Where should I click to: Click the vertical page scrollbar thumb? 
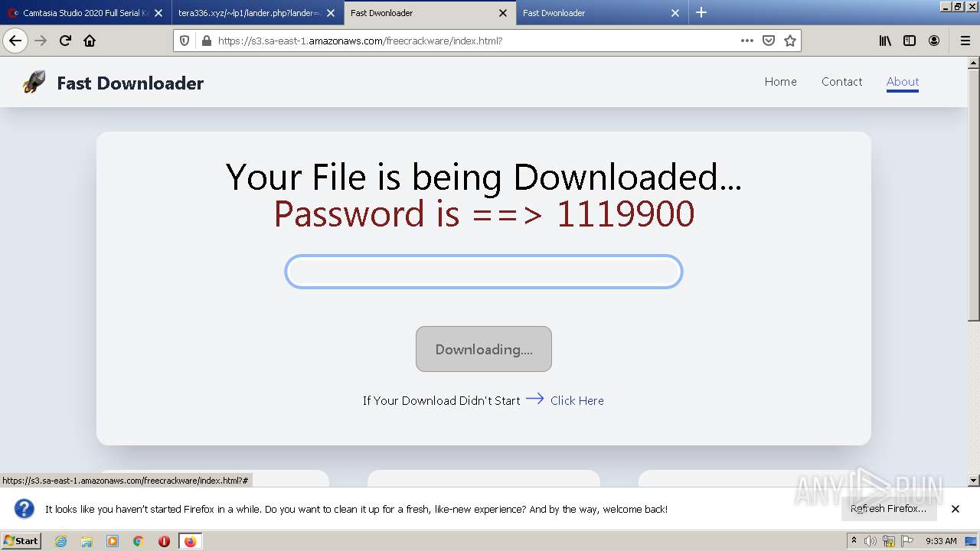[x=974, y=194]
